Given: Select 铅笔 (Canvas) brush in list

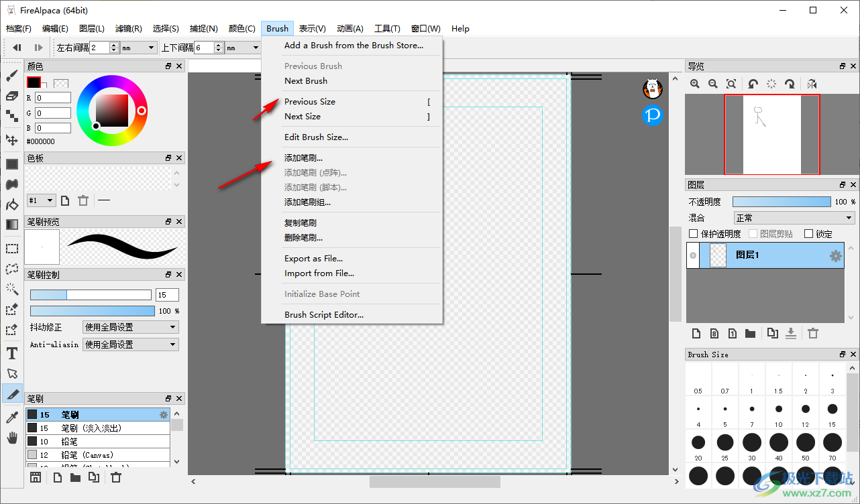Looking at the screenshot, I should (98, 455).
